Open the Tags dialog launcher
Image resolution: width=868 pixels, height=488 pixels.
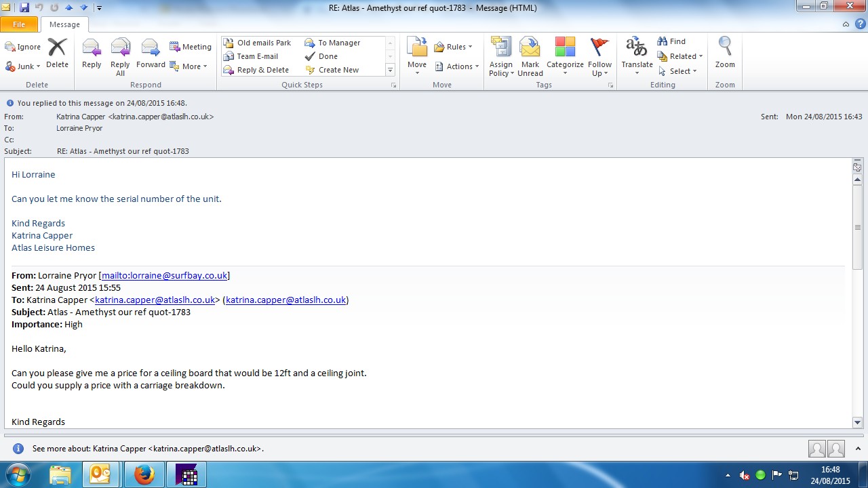pos(611,85)
